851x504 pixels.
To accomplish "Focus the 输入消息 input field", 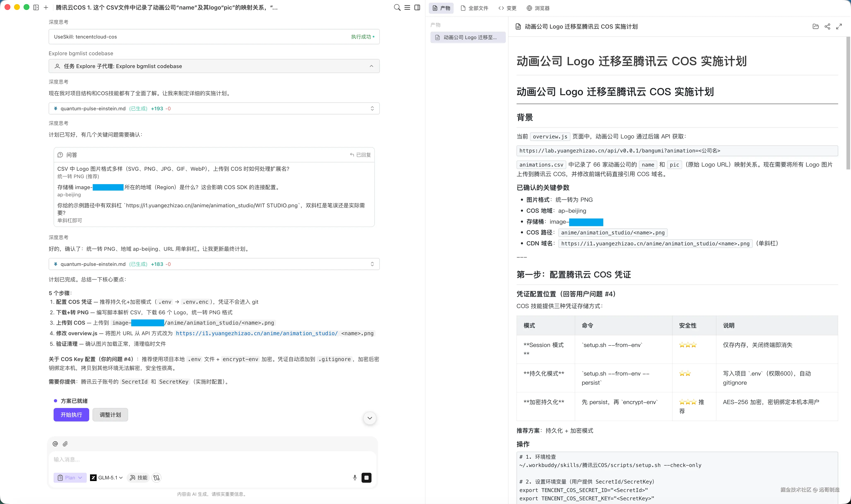I will coord(213,460).
